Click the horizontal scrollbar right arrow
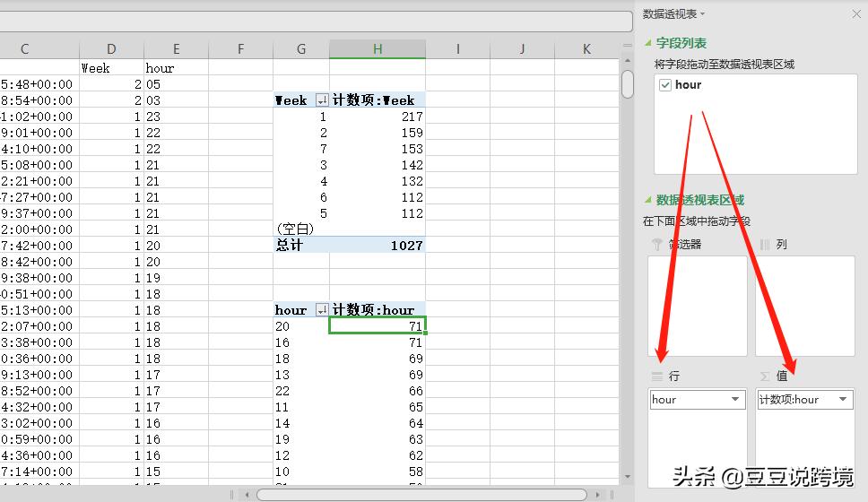Image resolution: width=868 pixels, height=502 pixels. (x=597, y=494)
